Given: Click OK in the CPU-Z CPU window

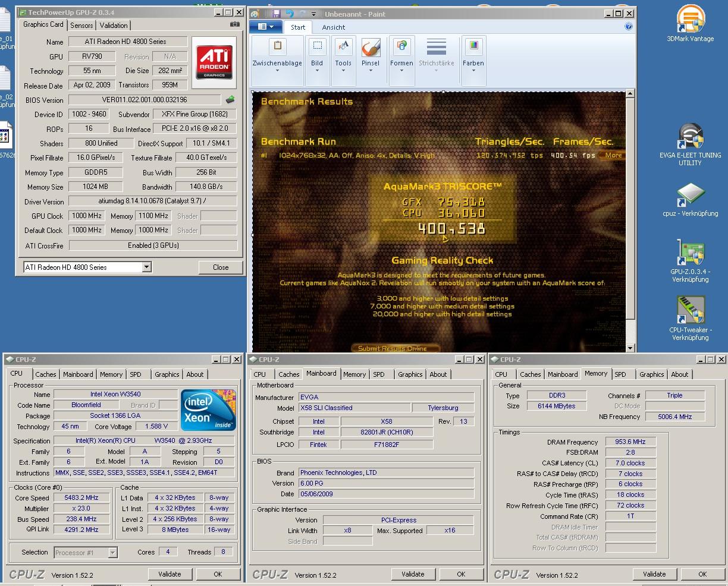Looking at the screenshot, I should pos(218,574).
